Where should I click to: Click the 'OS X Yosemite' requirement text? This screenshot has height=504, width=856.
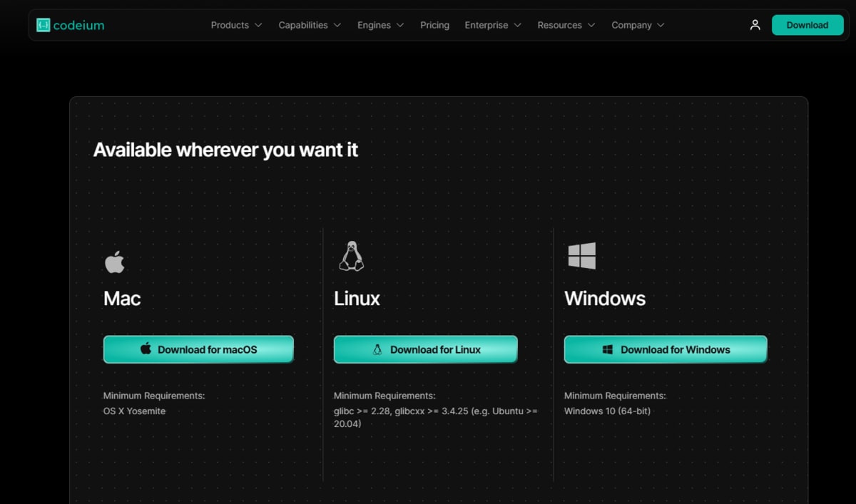click(135, 411)
